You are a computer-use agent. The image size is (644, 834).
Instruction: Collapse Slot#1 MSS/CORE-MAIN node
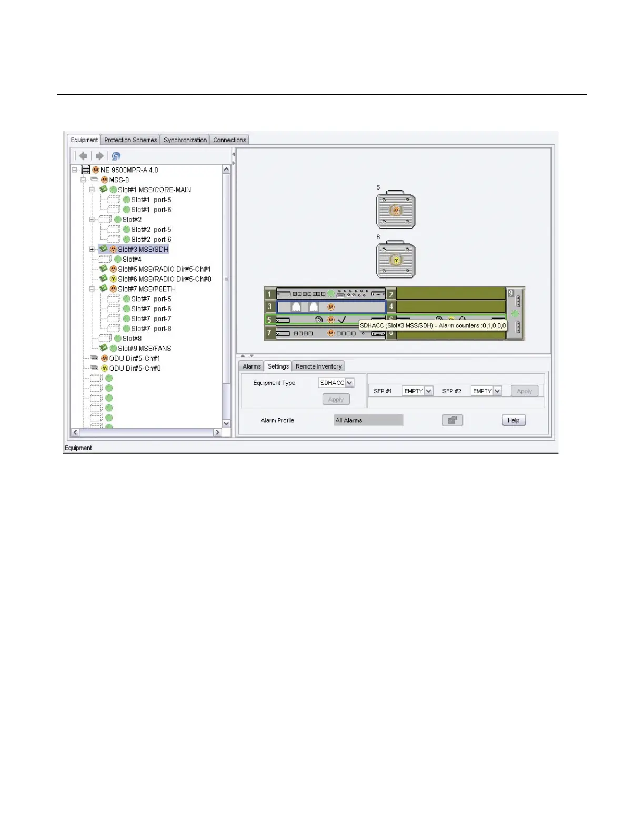(92, 190)
